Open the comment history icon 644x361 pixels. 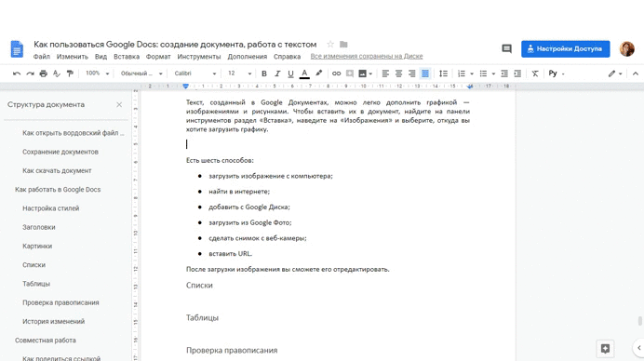tap(507, 49)
